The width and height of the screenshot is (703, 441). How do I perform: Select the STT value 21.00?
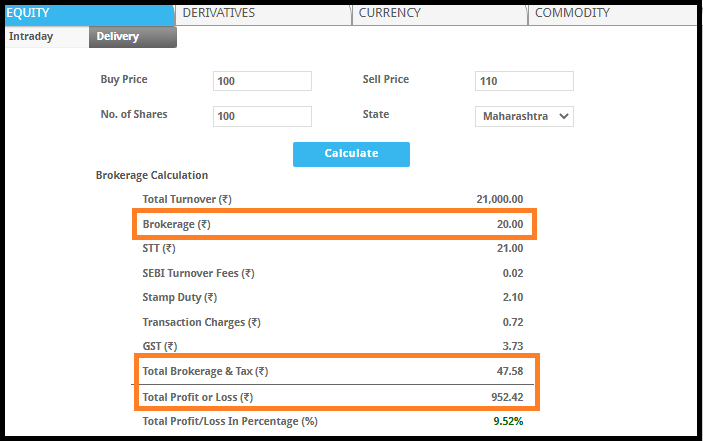[507, 248]
